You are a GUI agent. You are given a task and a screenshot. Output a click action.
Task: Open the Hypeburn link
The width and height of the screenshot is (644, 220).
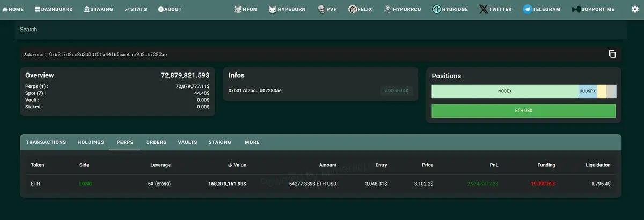(x=287, y=9)
